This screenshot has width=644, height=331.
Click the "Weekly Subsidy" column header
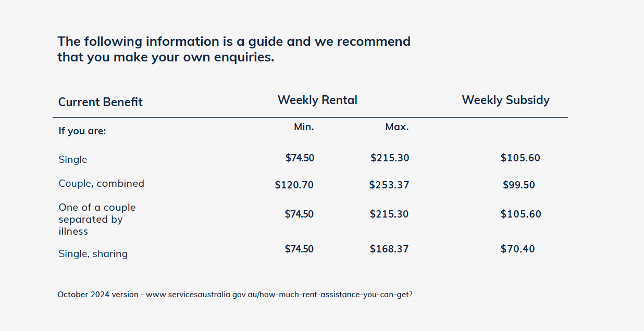coord(505,100)
